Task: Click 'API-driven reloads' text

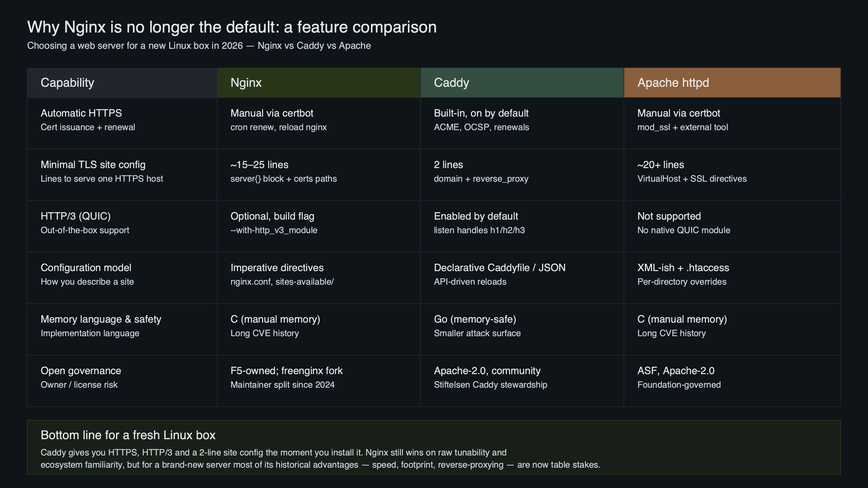Action: coord(470,282)
